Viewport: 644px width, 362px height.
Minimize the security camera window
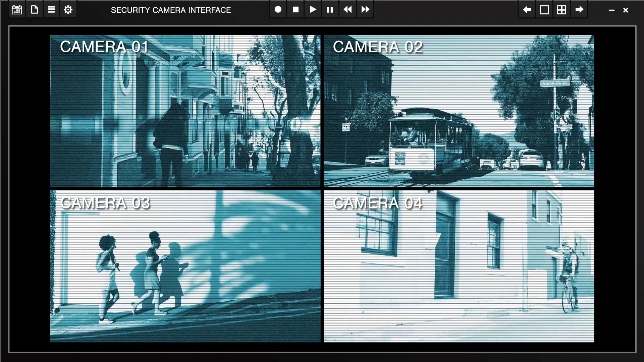(611, 10)
